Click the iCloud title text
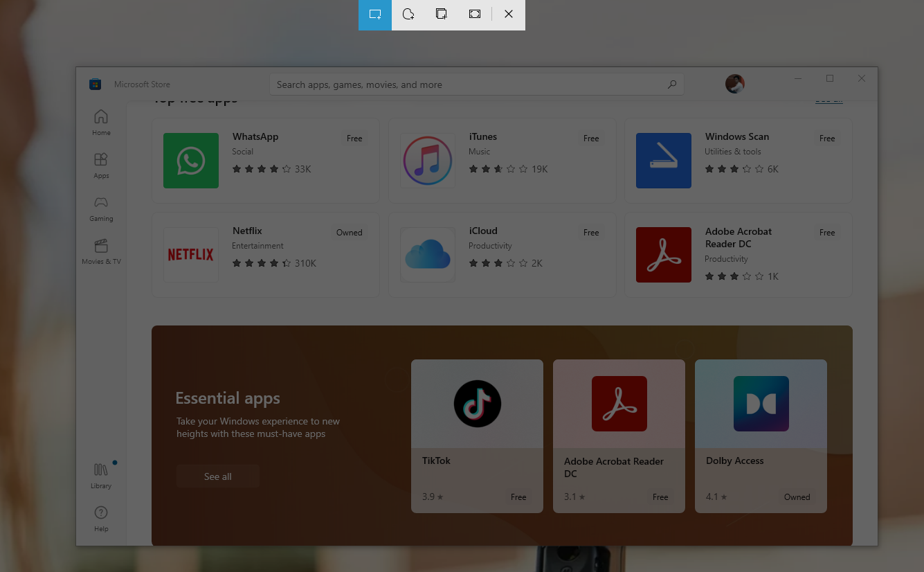 tap(483, 231)
